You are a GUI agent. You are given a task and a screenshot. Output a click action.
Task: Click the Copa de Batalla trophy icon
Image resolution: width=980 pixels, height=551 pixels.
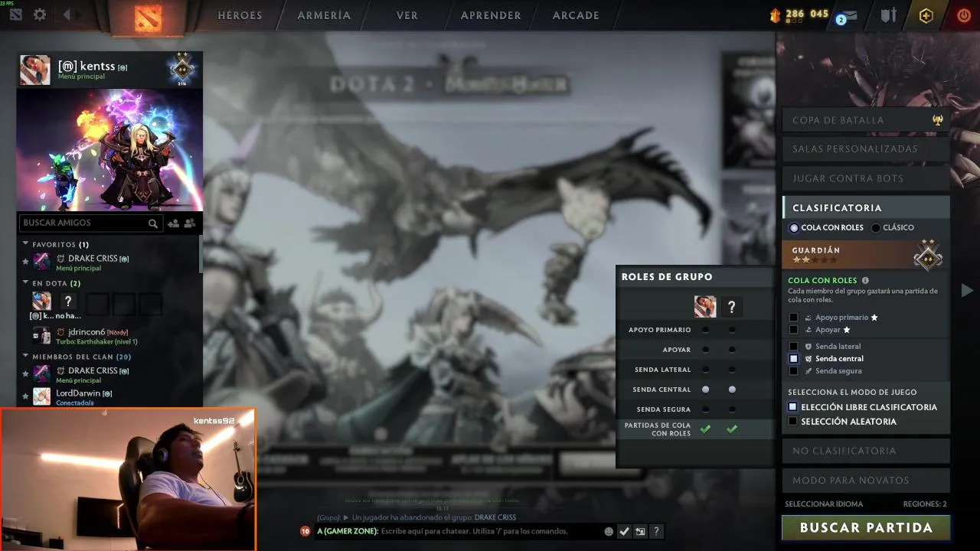coord(938,120)
